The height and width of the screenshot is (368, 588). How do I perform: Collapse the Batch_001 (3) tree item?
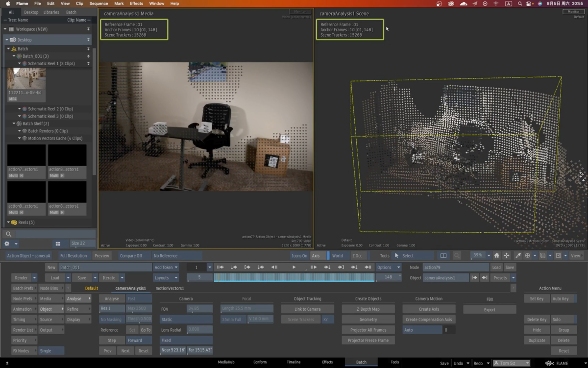point(15,56)
